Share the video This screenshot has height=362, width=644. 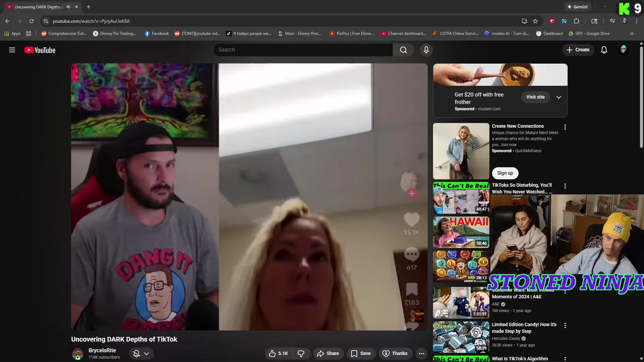click(x=328, y=353)
